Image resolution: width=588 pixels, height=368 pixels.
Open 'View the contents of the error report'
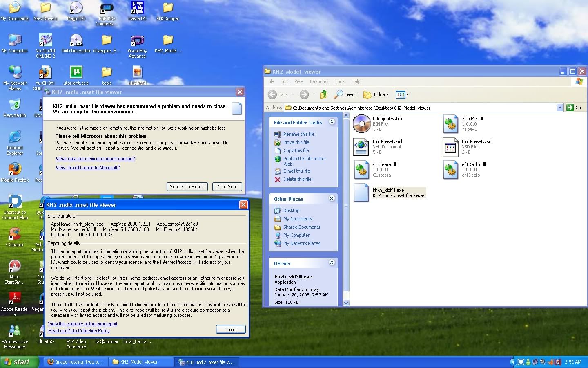click(82, 324)
